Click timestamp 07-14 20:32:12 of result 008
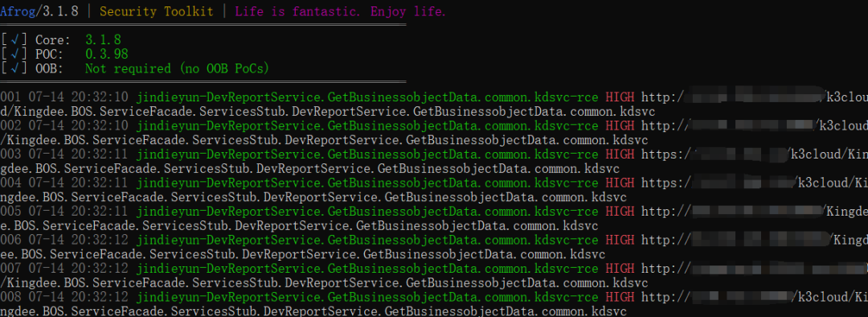This screenshot has width=868, height=317. pyautogui.click(x=78, y=298)
